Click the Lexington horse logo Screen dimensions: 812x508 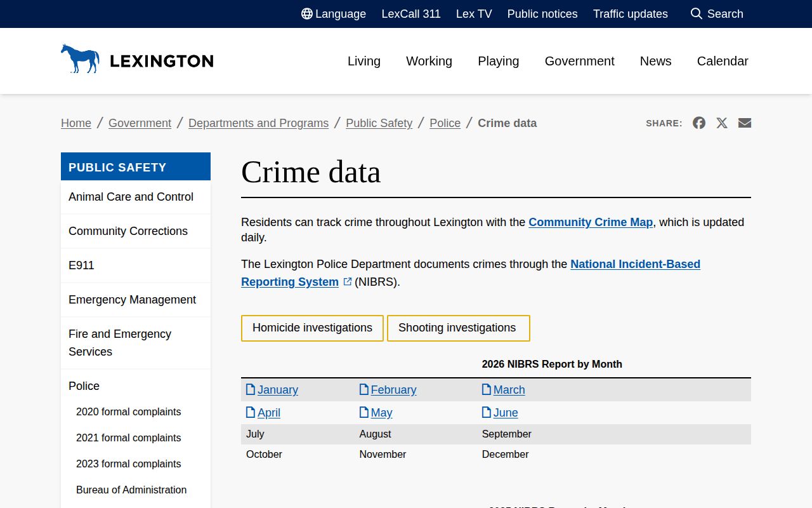tap(80, 58)
